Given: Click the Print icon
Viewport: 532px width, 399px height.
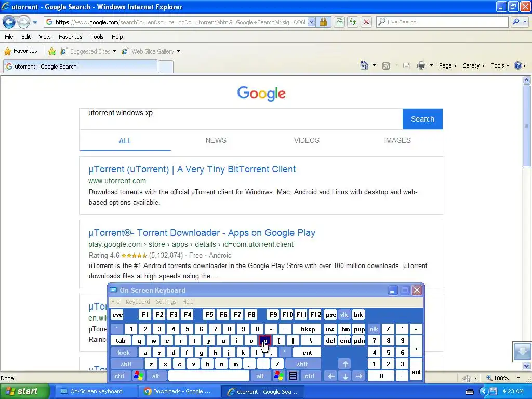Looking at the screenshot, I should (421, 65).
